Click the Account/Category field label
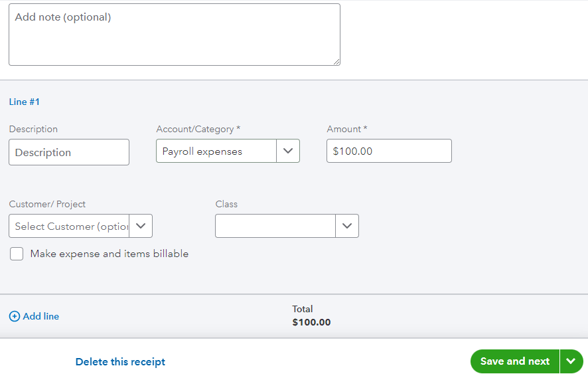The height and width of the screenshot is (374, 588). pos(195,129)
